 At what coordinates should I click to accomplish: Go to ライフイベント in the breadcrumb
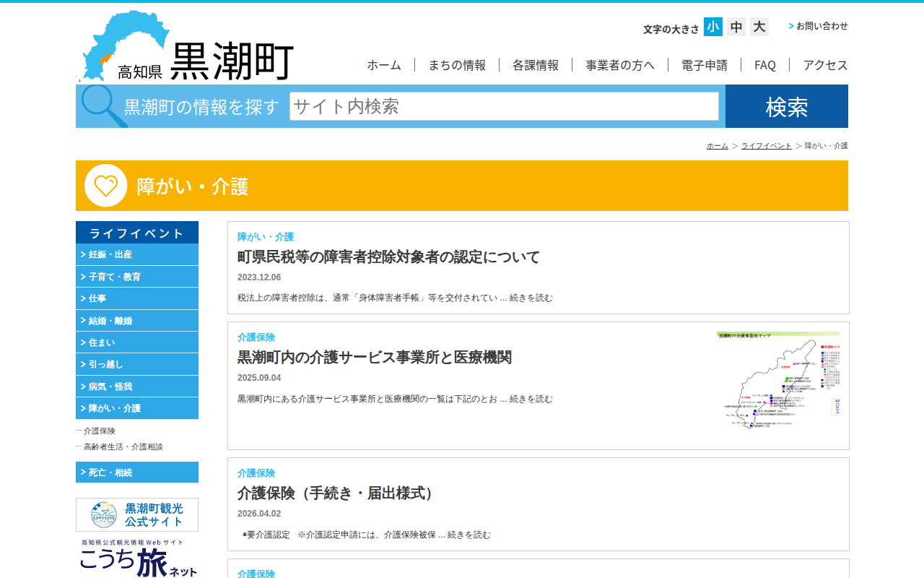click(x=766, y=146)
